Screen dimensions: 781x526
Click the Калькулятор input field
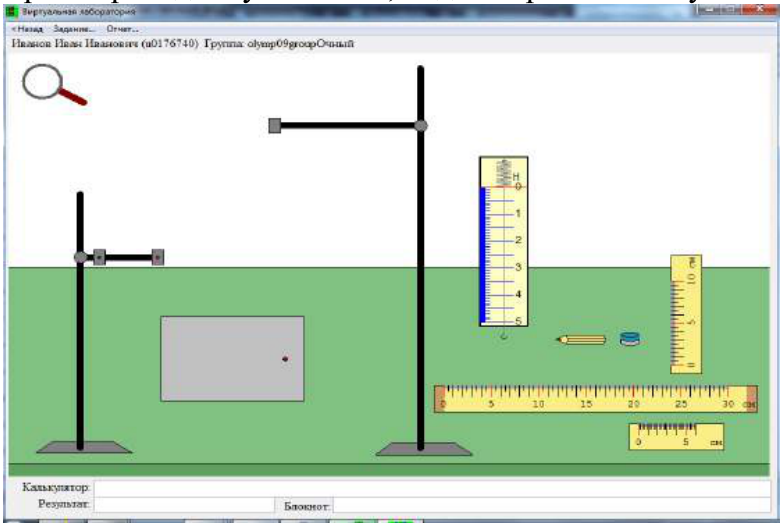pyautogui.click(x=432, y=488)
